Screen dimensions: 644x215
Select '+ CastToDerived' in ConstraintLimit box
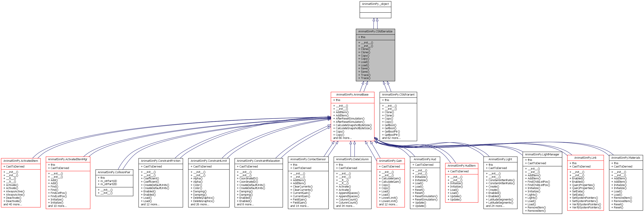[x=201, y=167]
